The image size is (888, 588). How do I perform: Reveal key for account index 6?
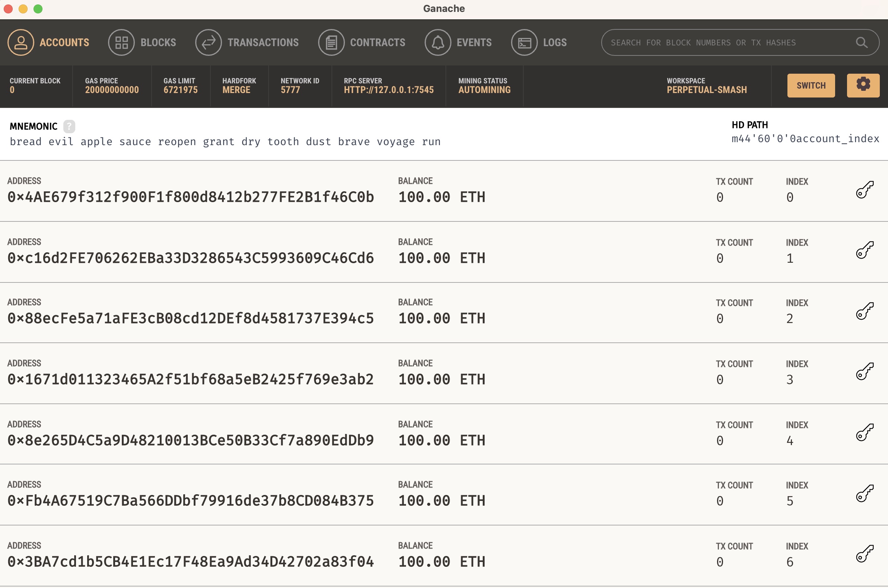865,554
